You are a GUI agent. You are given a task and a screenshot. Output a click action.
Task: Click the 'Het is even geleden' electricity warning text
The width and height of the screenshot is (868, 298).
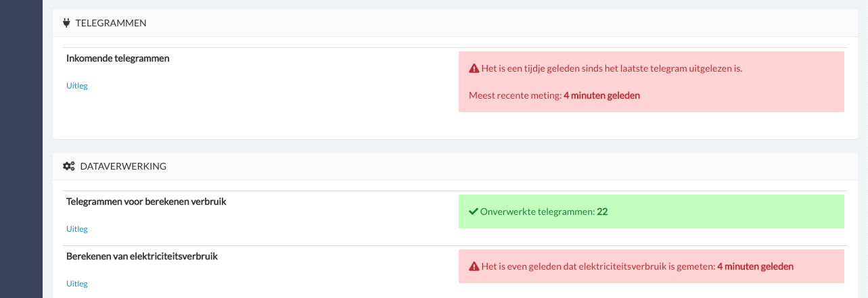[637, 266]
